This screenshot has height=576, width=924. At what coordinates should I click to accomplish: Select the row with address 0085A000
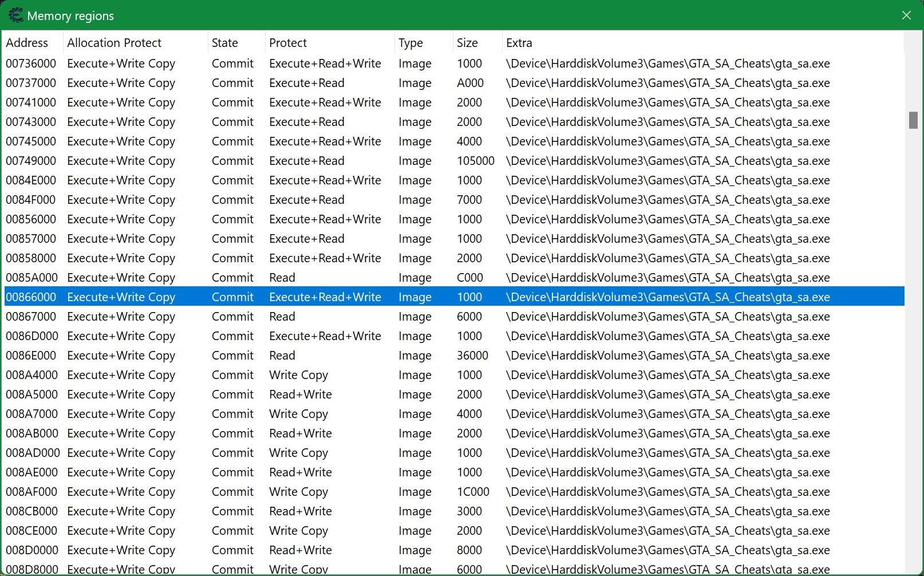tap(455, 278)
